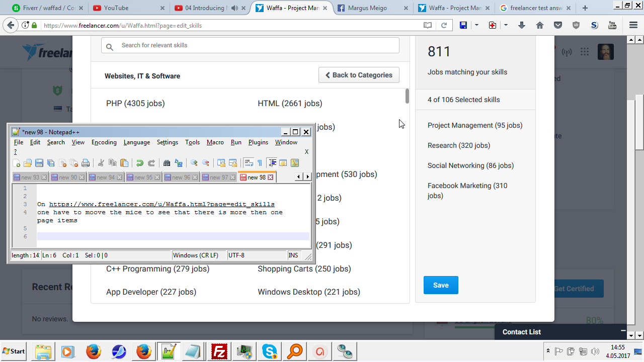Select the App Developer (227 jobs) skill
The height and width of the screenshot is (362, 644).
[151, 292]
